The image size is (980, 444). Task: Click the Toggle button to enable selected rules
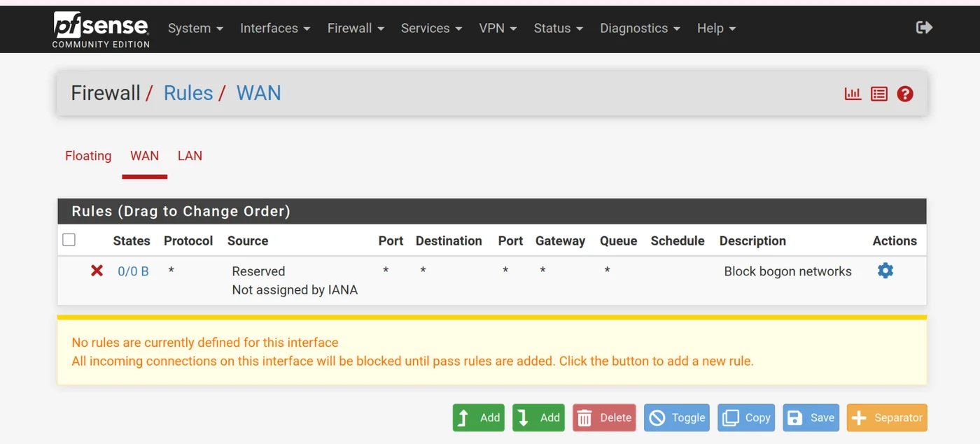[x=676, y=417]
